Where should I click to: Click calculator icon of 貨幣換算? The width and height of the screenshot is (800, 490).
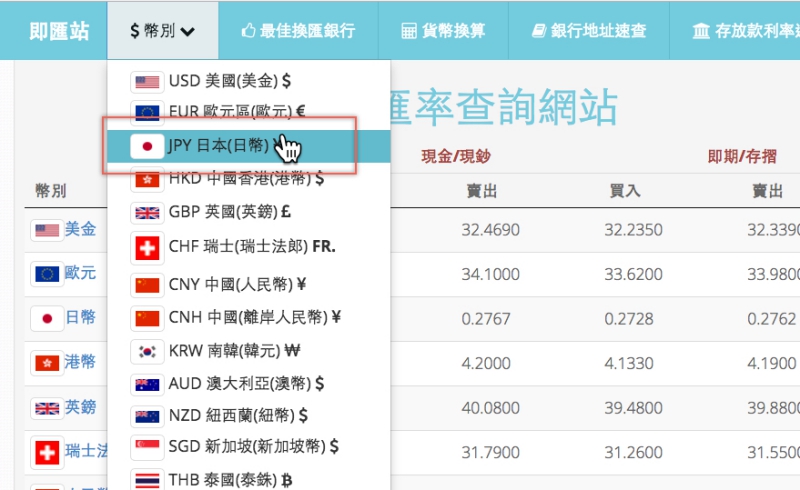click(x=409, y=31)
